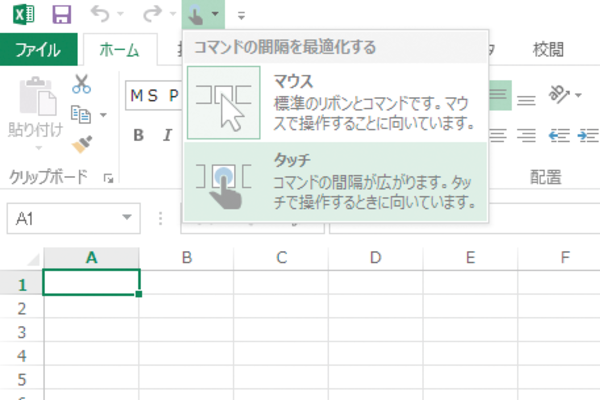Open クリップボード dialog launcher
The image size is (600, 400).
point(109,178)
